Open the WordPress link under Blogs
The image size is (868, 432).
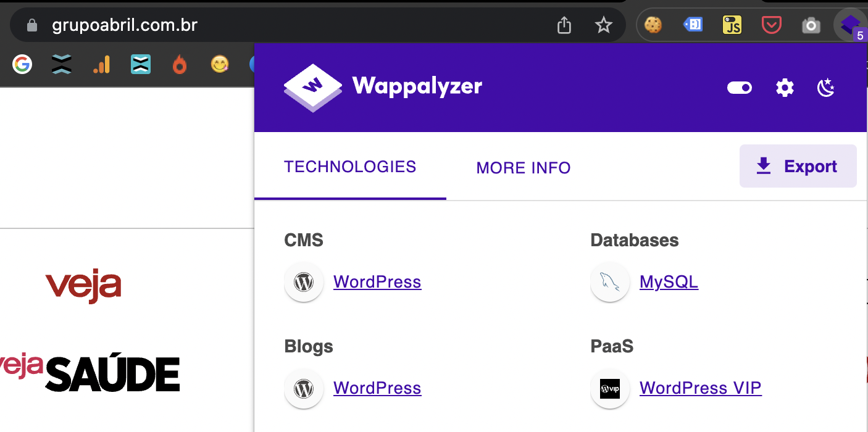377,388
